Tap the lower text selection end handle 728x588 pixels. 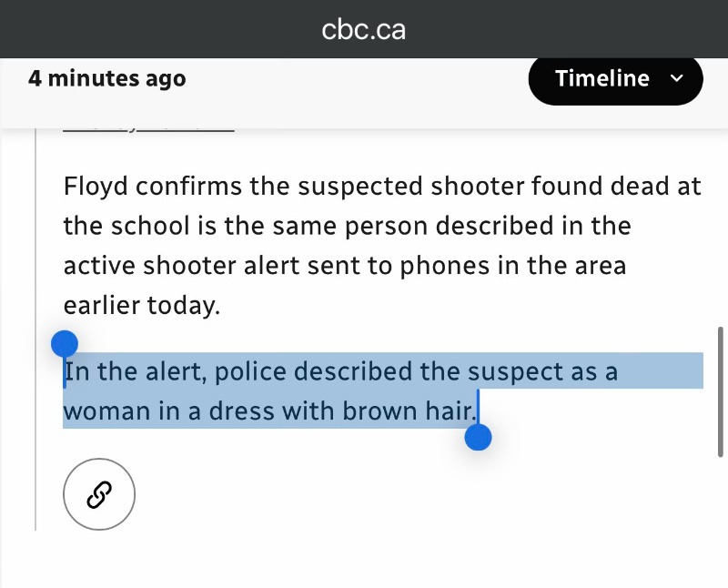tap(478, 438)
